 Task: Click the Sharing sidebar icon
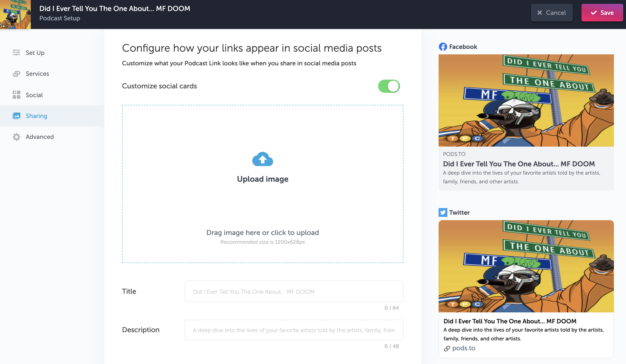click(16, 116)
